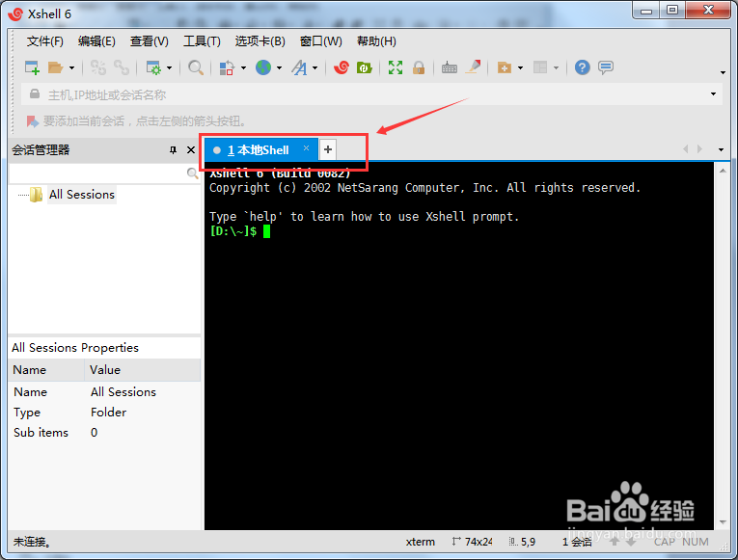Click the Reconnect chain icon
738x560 pixels.
pyautogui.click(x=122, y=67)
